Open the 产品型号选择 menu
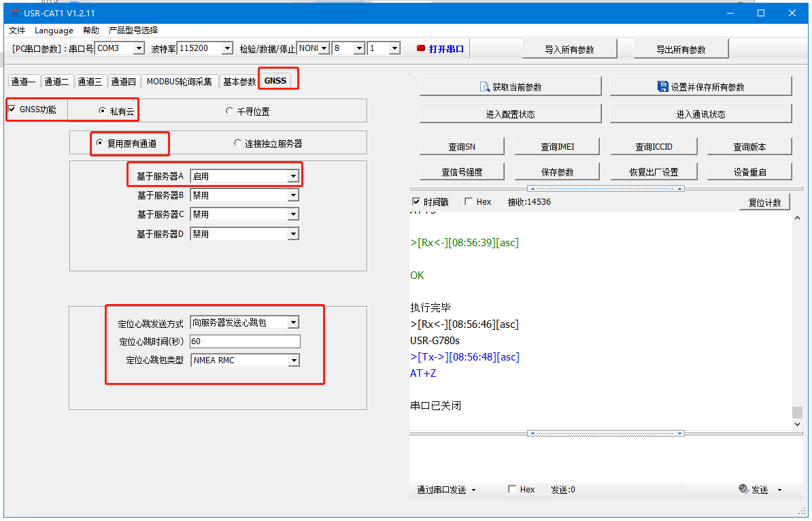Viewport: 812px width, 521px height. click(x=133, y=31)
